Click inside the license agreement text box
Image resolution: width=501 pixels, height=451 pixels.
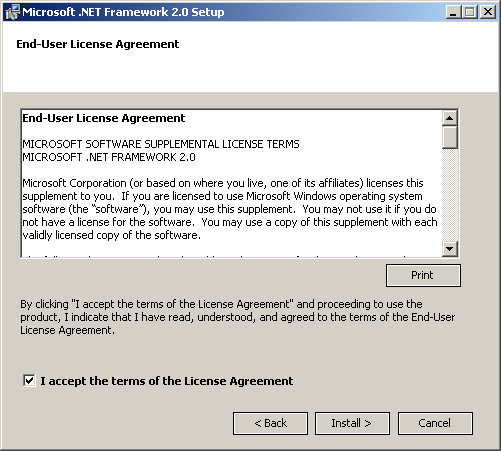[x=231, y=183]
